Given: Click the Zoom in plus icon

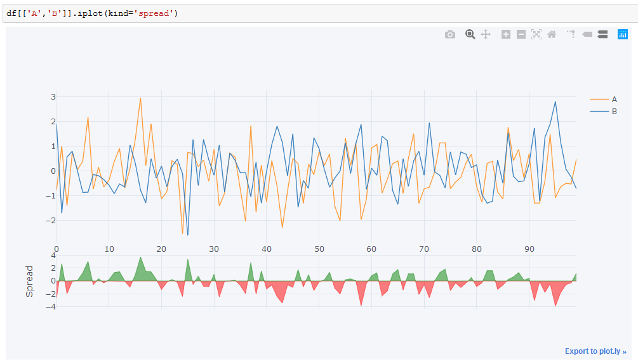Looking at the screenshot, I should click(506, 34).
